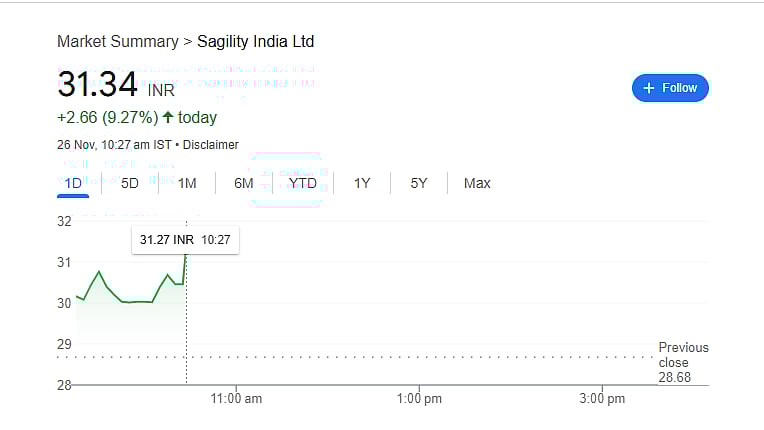Switch to the 5D range tab
Screen dimensions: 764x430
point(130,183)
